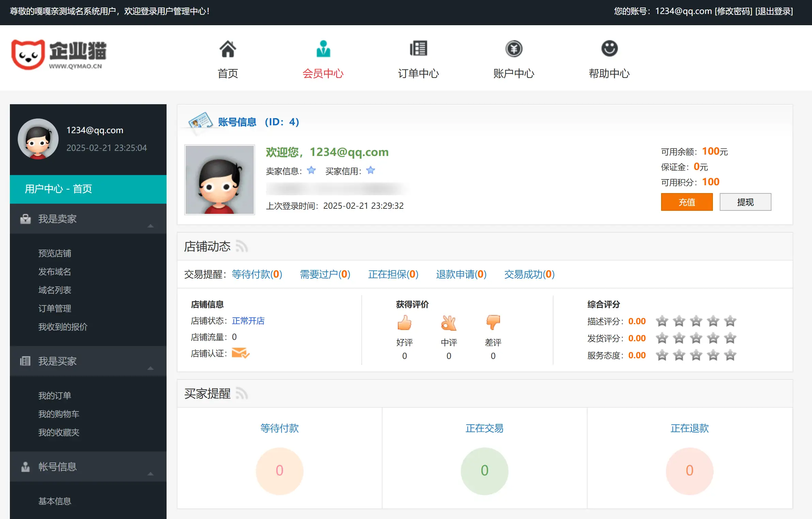Screen dimensions: 812x519
Task: Click the 帮助中心 smiley icon
Action: (609, 49)
